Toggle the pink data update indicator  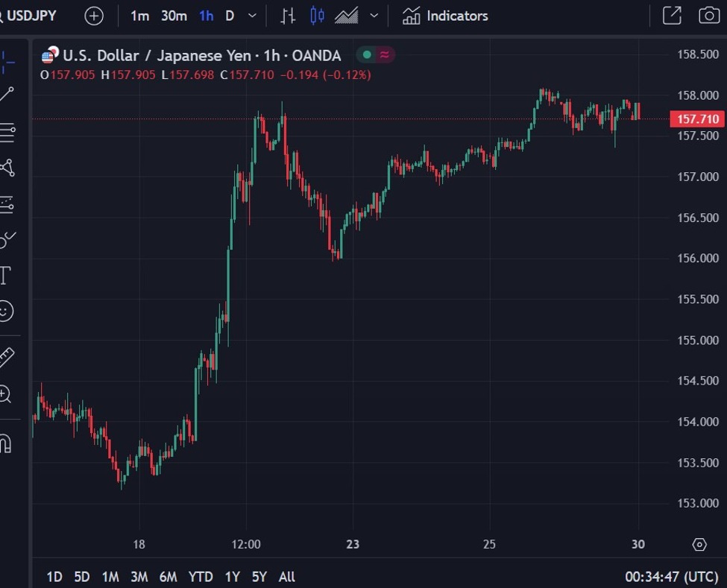click(x=384, y=55)
